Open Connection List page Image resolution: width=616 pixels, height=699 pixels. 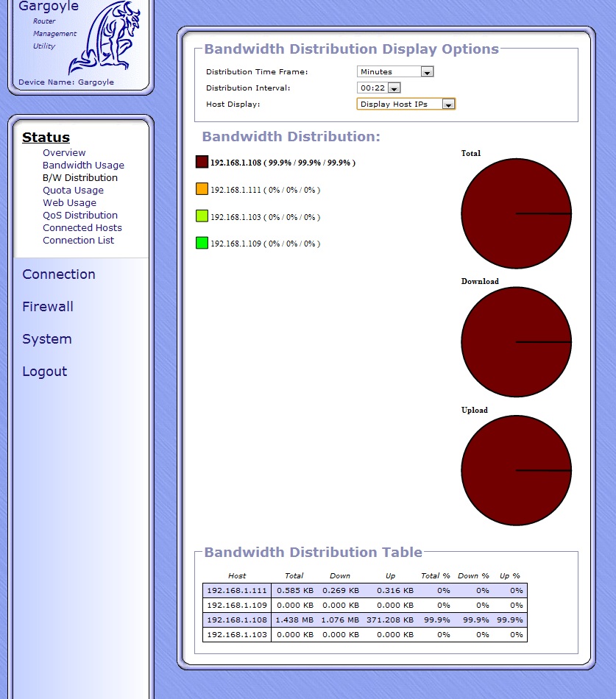(79, 240)
